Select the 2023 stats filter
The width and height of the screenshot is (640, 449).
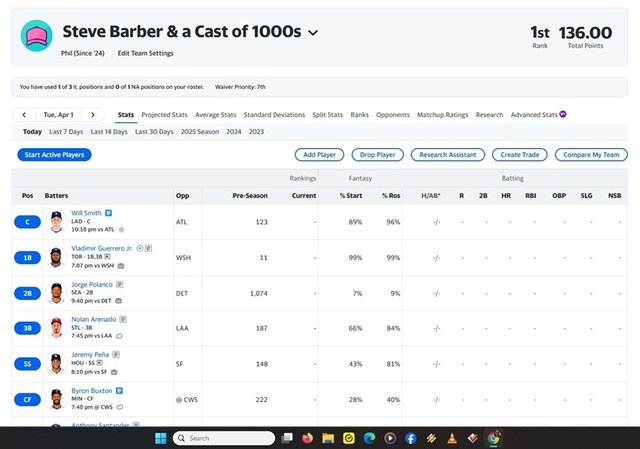(256, 131)
